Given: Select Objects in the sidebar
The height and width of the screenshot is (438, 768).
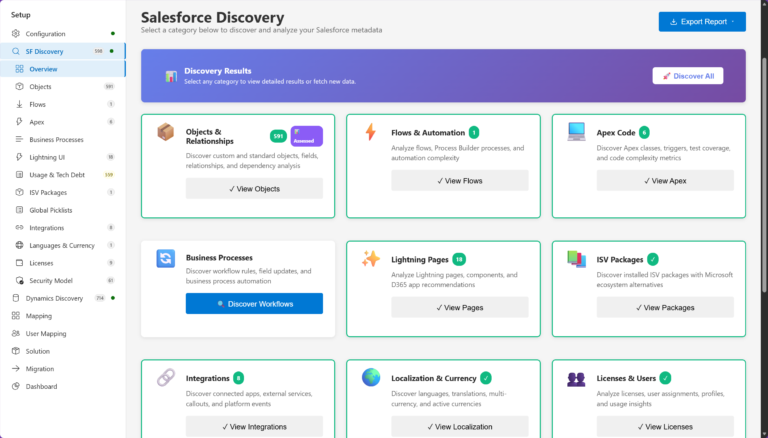Looking at the screenshot, I should pos(63,87).
